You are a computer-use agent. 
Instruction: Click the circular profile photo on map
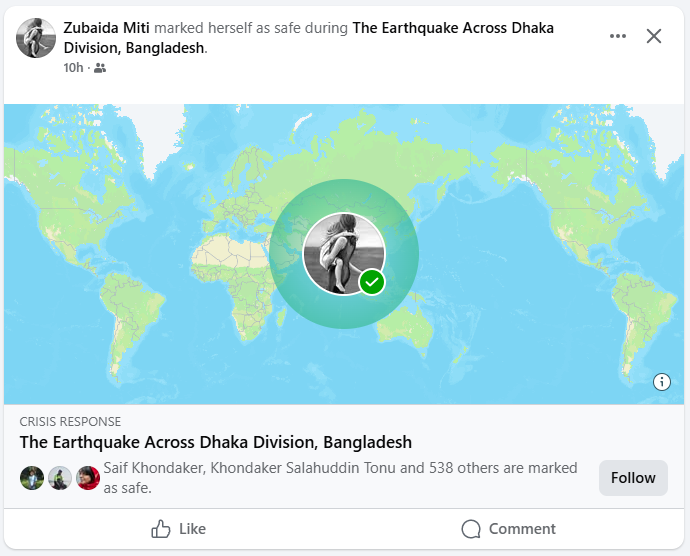coord(342,252)
